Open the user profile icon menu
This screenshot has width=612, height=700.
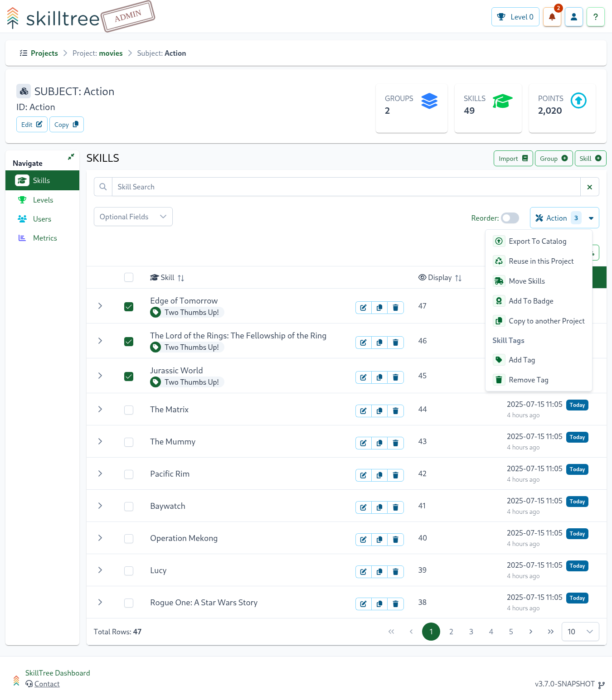[x=573, y=17]
